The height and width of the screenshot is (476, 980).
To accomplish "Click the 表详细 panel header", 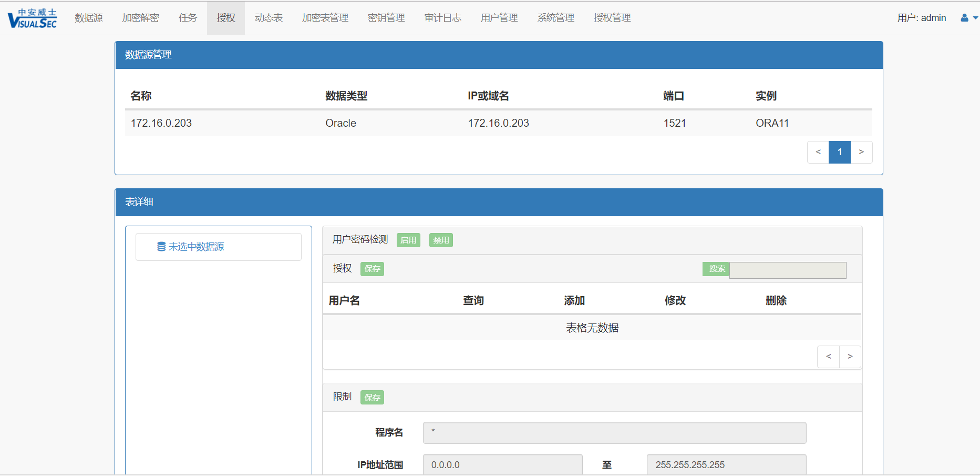I will (499, 202).
